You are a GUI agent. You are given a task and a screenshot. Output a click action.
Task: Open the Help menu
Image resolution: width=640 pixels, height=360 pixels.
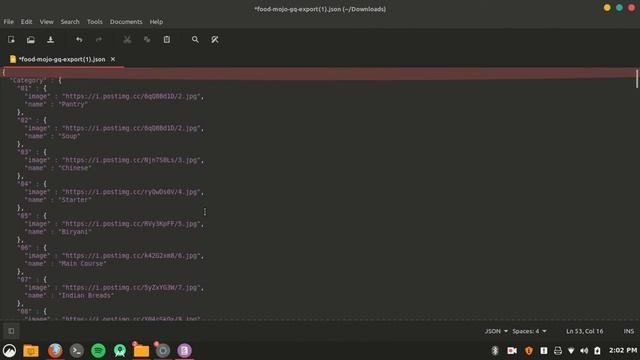click(x=156, y=22)
